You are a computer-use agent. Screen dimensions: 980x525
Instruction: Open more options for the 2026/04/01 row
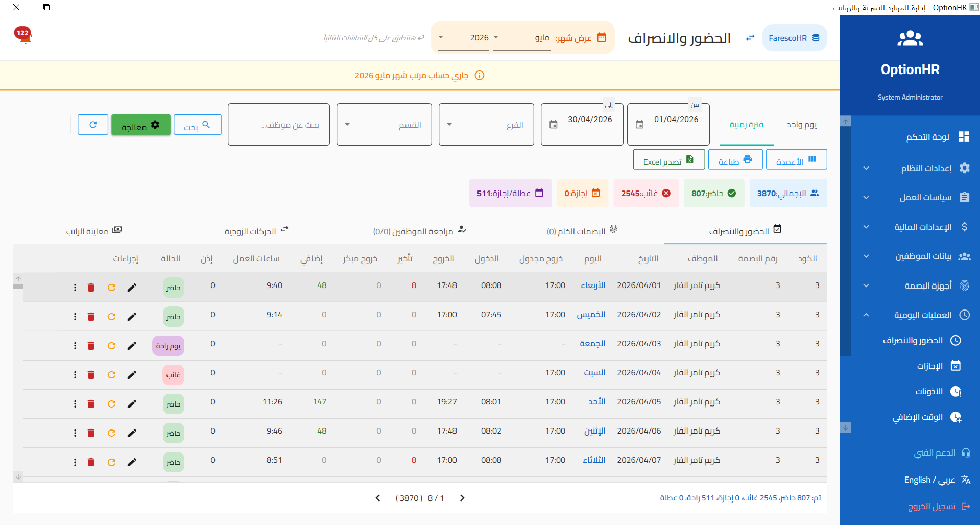pos(75,288)
